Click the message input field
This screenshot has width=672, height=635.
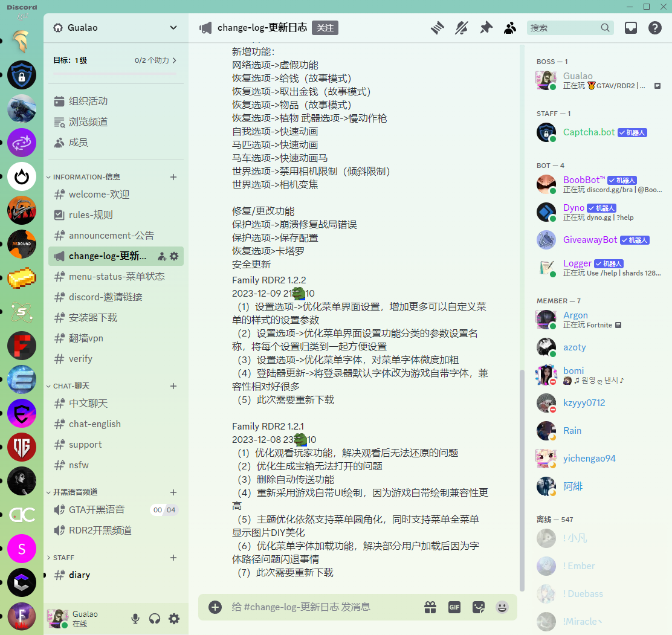[321, 607]
